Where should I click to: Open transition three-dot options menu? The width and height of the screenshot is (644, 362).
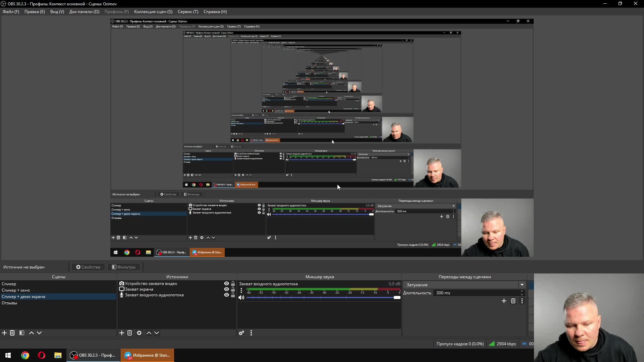(x=522, y=301)
